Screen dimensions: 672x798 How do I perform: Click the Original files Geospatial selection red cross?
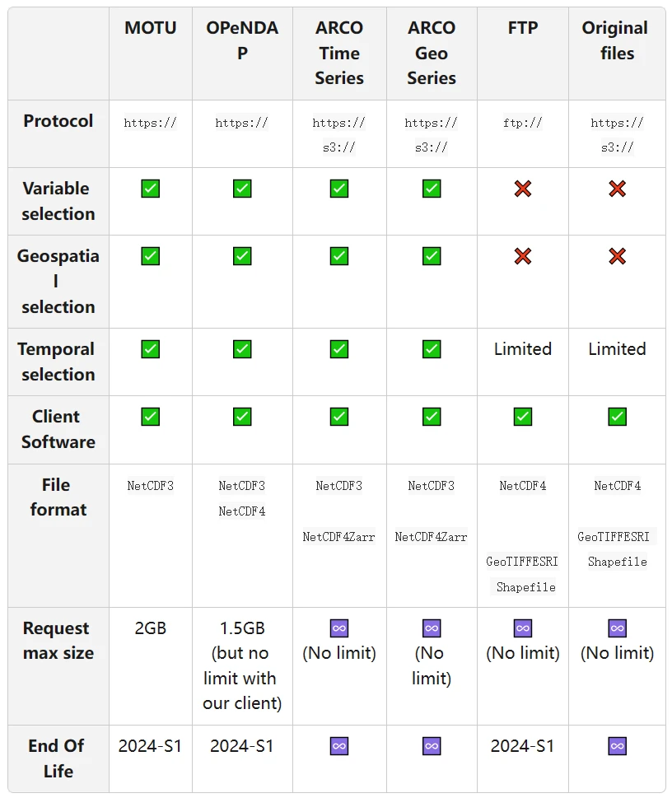tap(617, 256)
